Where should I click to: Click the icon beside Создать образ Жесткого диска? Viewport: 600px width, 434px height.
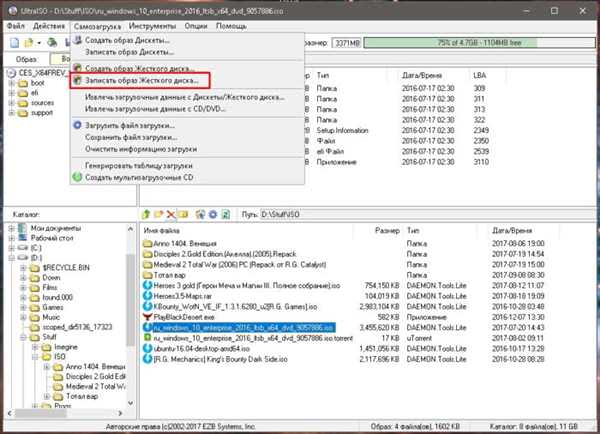(x=78, y=68)
